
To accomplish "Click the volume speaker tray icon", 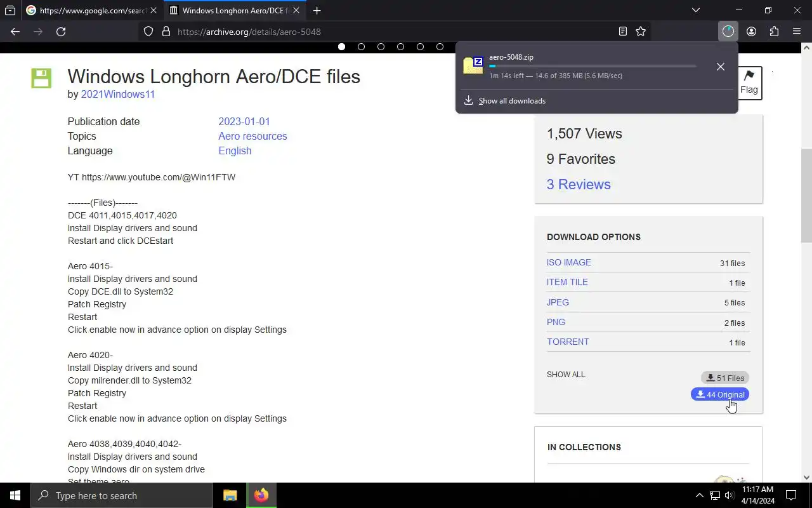I will pos(729,495).
